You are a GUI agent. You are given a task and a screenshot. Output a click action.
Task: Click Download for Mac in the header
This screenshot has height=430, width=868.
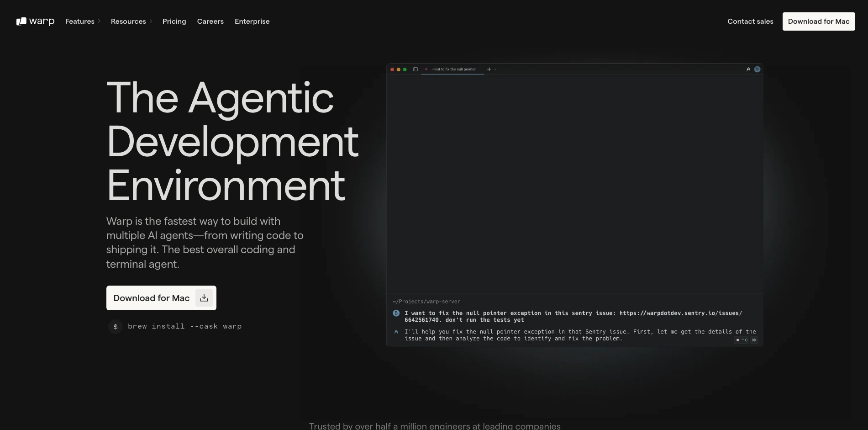[x=819, y=21]
